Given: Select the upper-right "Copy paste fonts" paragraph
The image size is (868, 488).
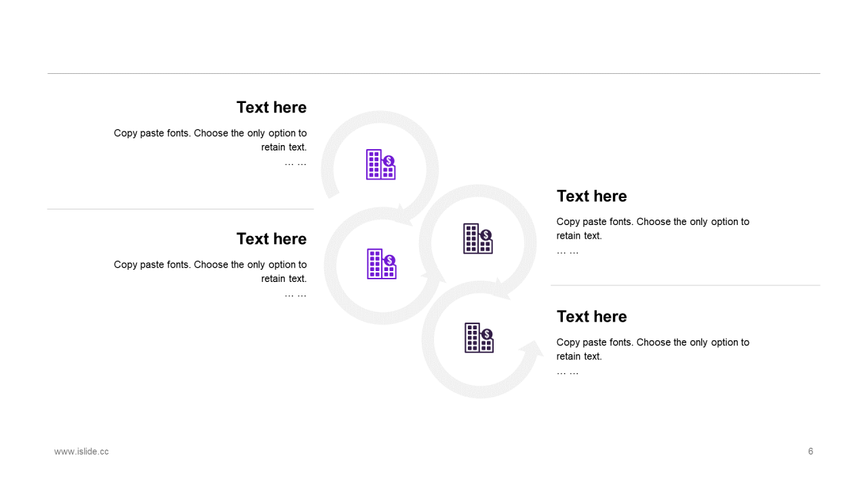Looking at the screenshot, I should tap(652, 229).
